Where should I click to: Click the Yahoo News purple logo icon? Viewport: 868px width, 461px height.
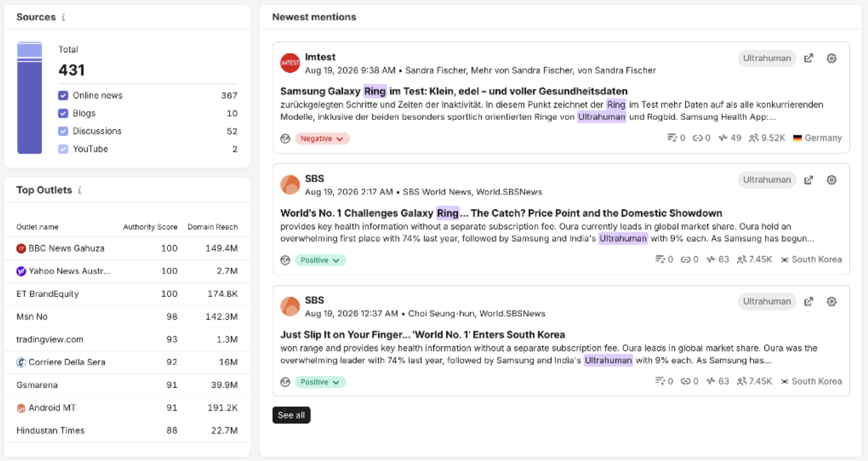pos(22,271)
